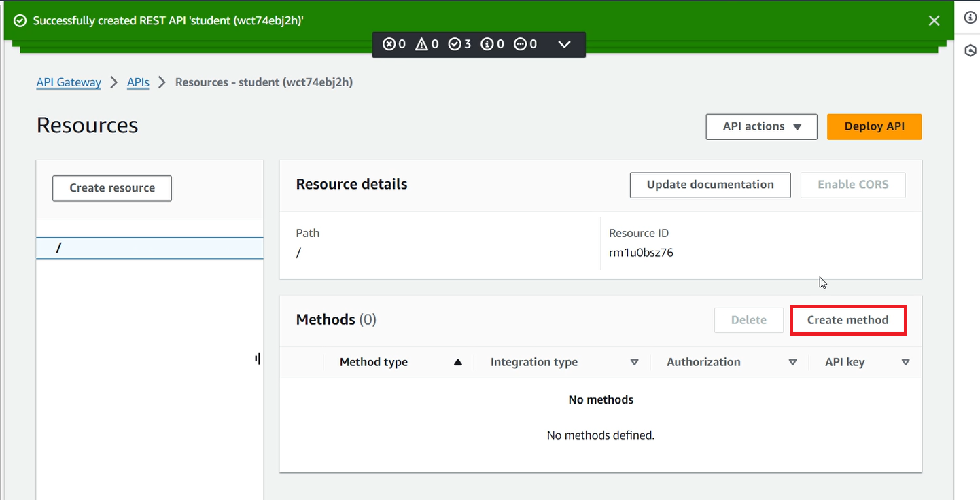Expand the notifications bar chevron
This screenshot has height=500, width=980.
click(x=564, y=43)
